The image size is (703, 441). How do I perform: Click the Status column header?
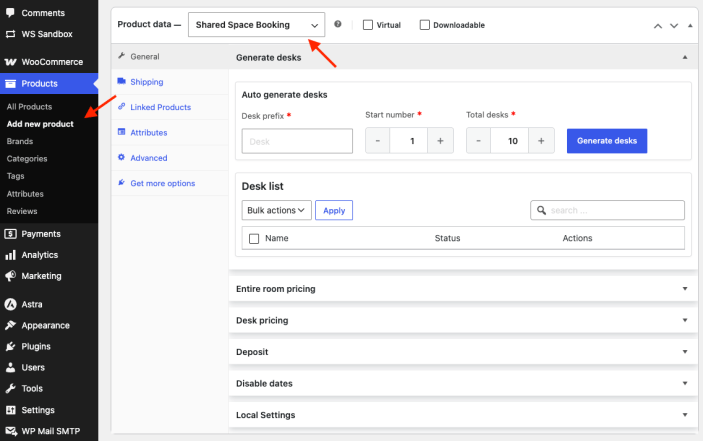[447, 238]
